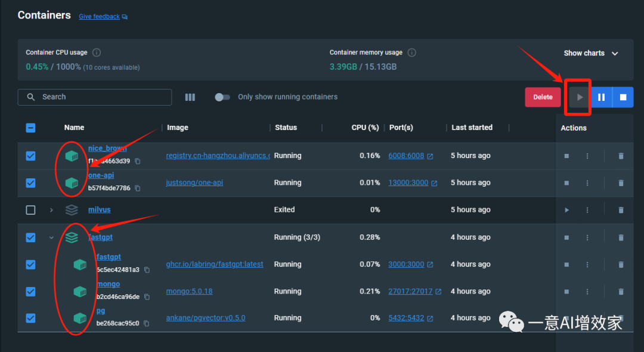Copy container ID b57f4bde7786
Screen dimensions: 644x352
point(138,188)
